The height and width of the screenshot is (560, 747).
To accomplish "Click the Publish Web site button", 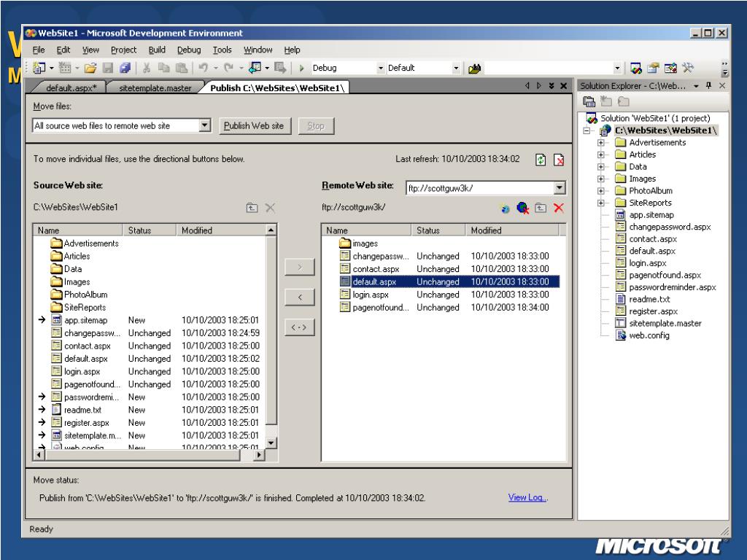I will [x=254, y=125].
